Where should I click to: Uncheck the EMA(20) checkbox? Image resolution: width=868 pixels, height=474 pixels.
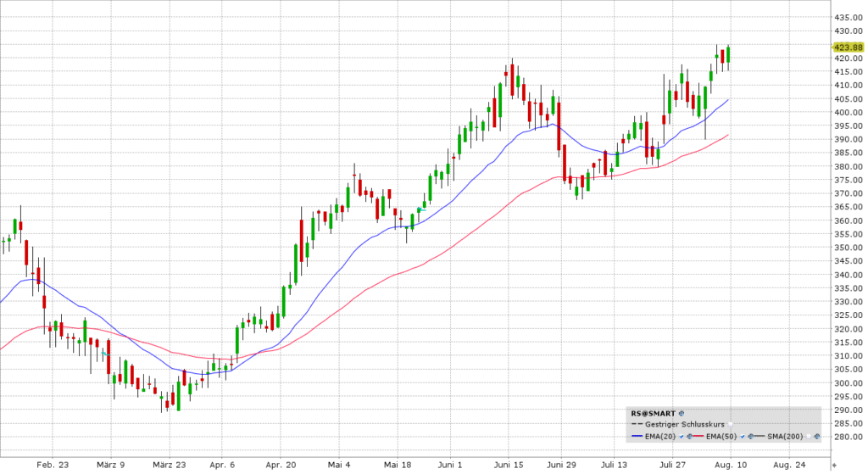click(x=682, y=437)
